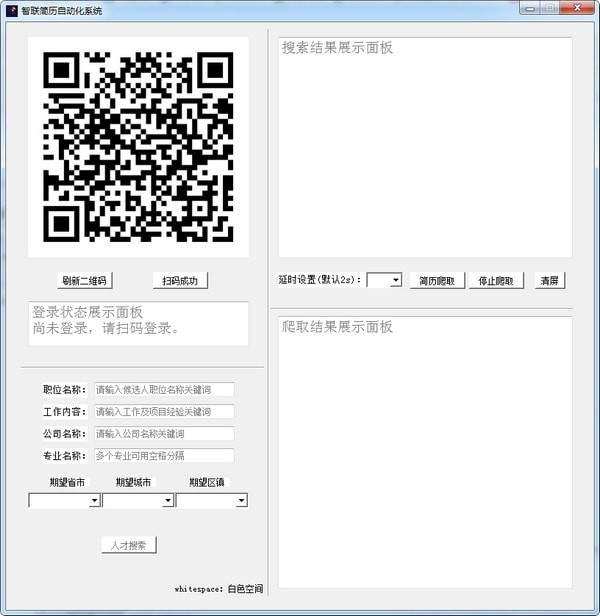The width and height of the screenshot is (600, 616).
Task: Expand the 期望城市 dropdown list
Action: [x=138, y=500]
